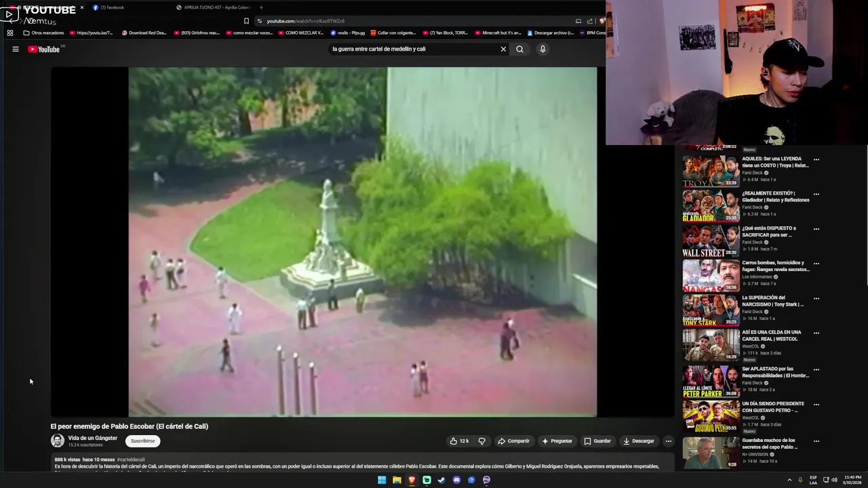Save video with Guardar button
This screenshot has height=488, width=868.
click(597, 441)
